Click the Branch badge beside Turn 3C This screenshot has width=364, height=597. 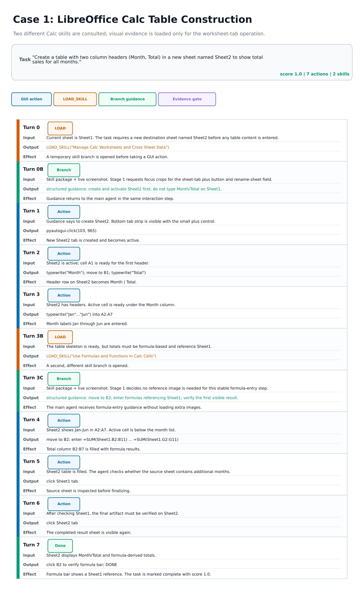pos(64,379)
